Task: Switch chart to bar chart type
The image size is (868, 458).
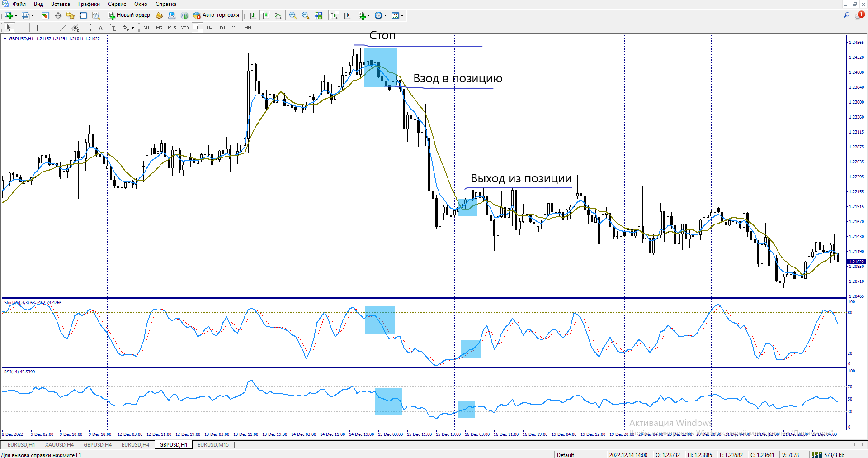Action: [x=253, y=15]
